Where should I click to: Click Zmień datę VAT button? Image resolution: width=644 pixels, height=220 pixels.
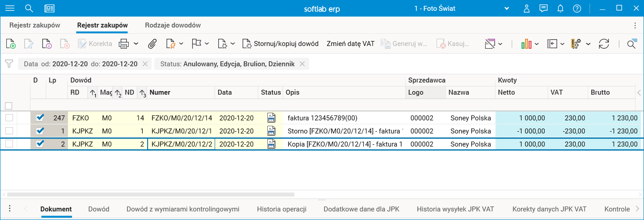tap(351, 44)
